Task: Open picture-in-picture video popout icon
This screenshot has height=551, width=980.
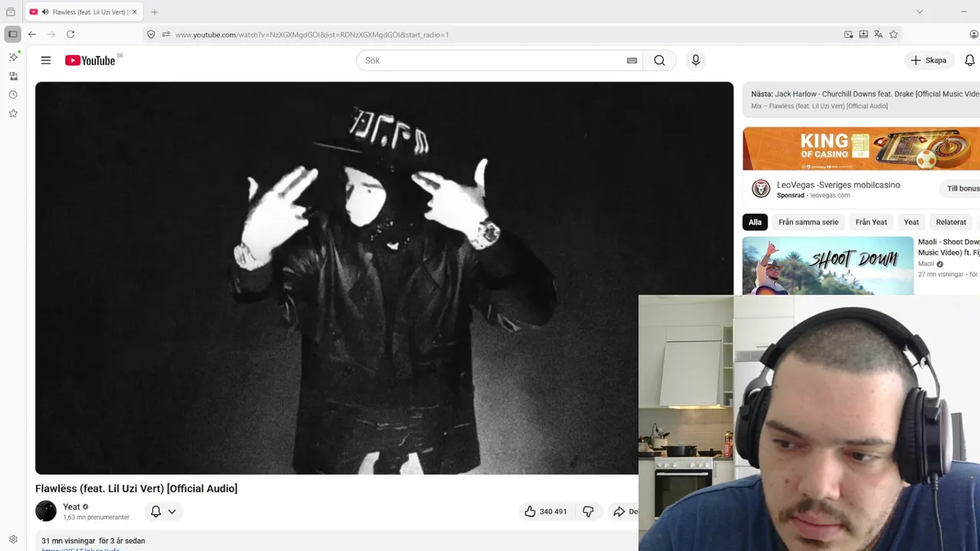Action: [848, 34]
